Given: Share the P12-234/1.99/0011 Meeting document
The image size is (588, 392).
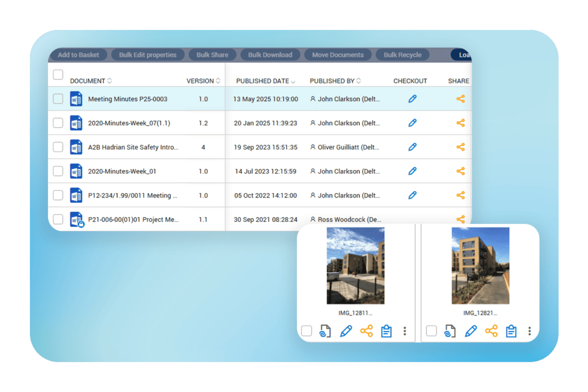Looking at the screenshot, I should tap(460, 195).
